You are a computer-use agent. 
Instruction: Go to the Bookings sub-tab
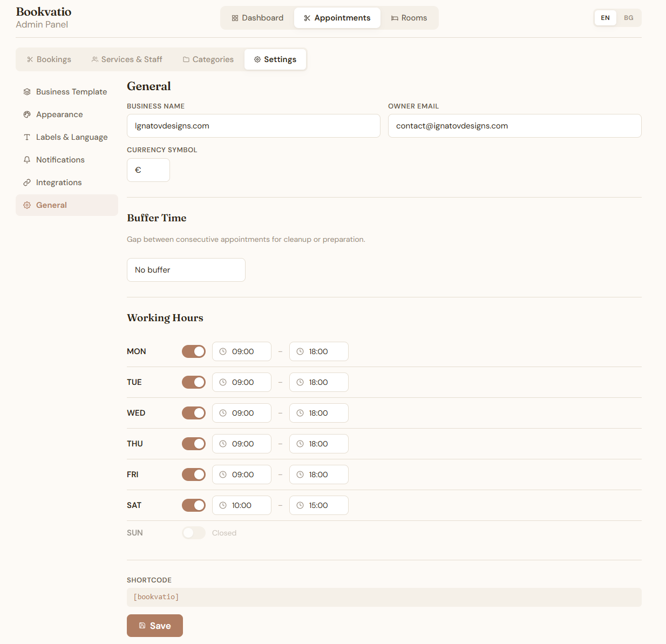[49, 59]
